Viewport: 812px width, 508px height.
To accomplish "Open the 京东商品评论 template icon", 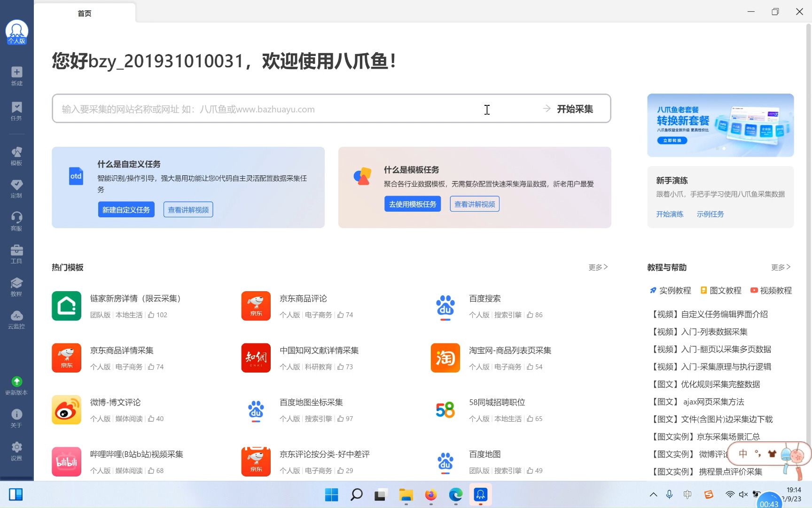I will [x=256, y=306].
